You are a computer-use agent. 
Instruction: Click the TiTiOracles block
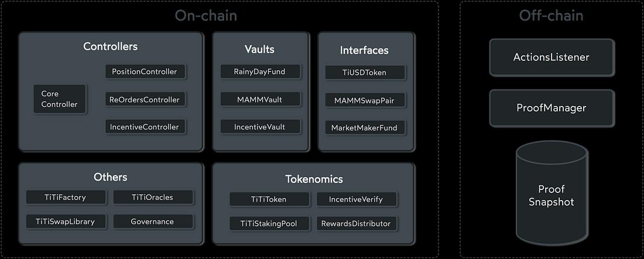(152, 197)
